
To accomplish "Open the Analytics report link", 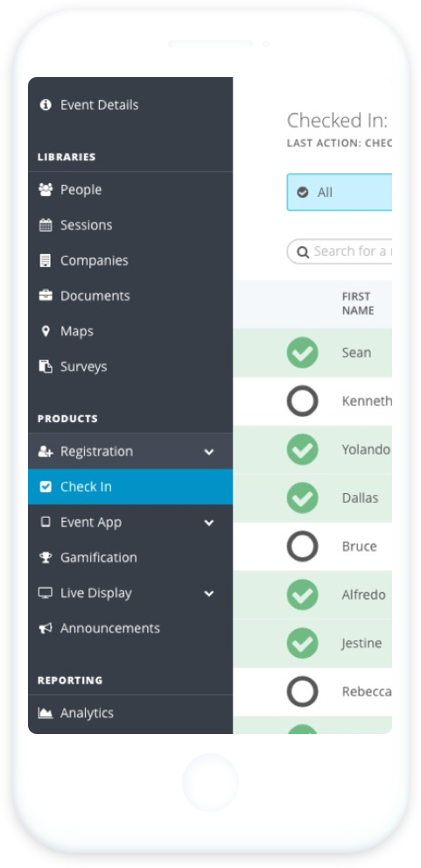I will coord(130,713).
